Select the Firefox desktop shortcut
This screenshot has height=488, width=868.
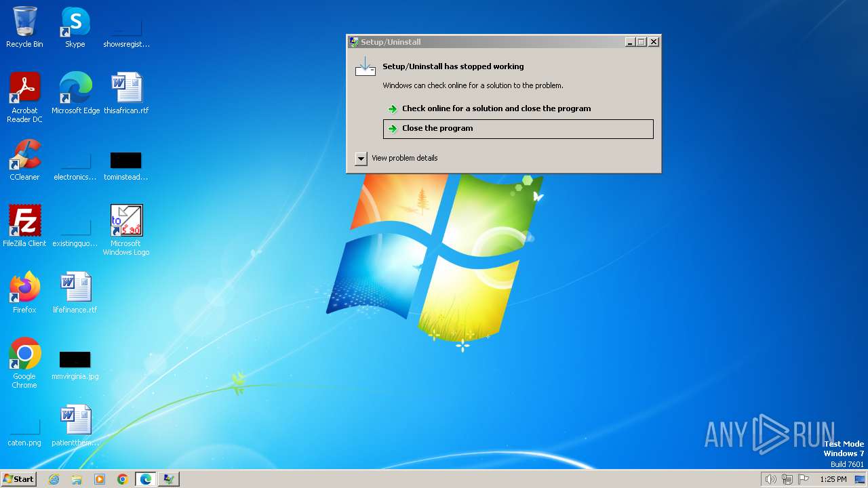(x=24, y=293)
